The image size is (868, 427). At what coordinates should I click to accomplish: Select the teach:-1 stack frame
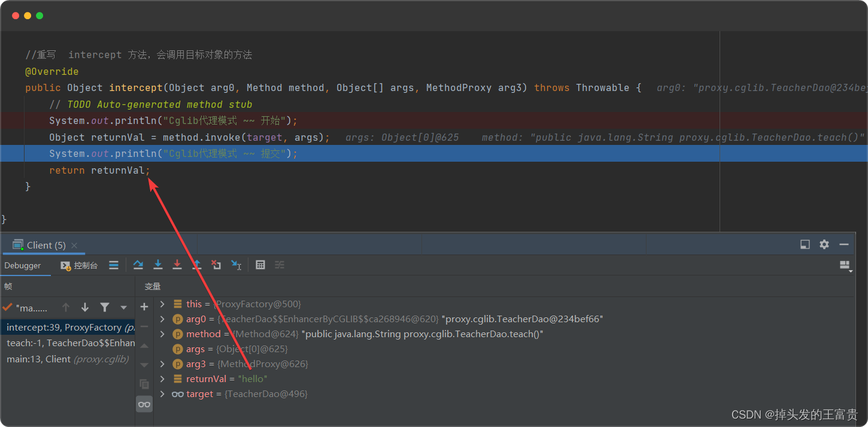[x=67, y=343]
